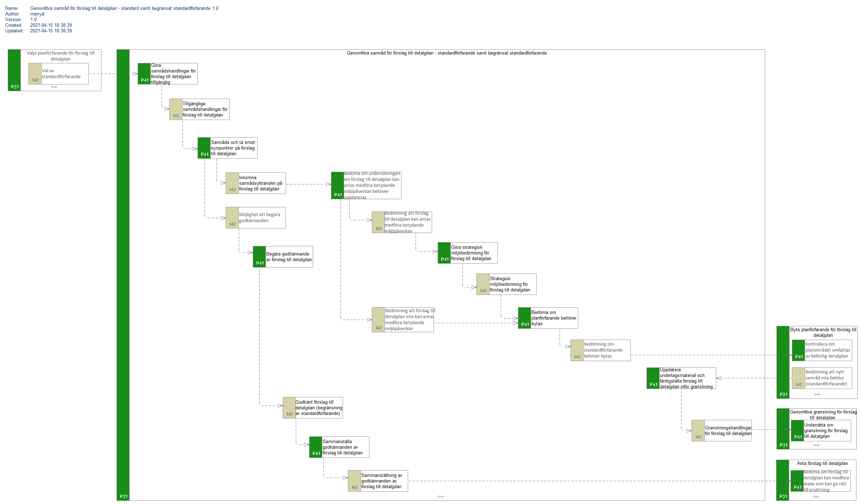Select the P41 icon of 'Begära godkännande'
The width and height of the screenshot is (861, 504).
point(259,257)
